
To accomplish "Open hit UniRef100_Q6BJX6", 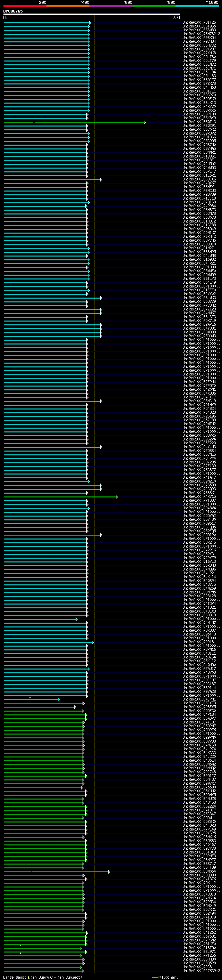I will (199, 179).
